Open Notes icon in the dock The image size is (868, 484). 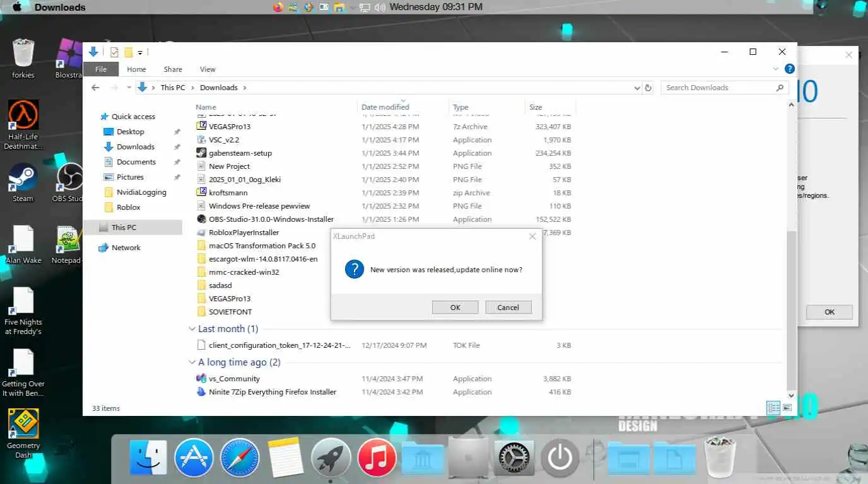286,458
